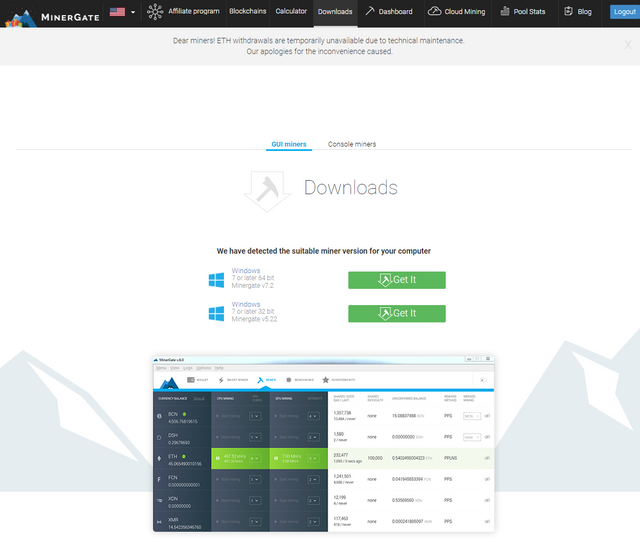Click the Windows logo for 64 bit
Screen dimensions: 640x544
(216, 280)
